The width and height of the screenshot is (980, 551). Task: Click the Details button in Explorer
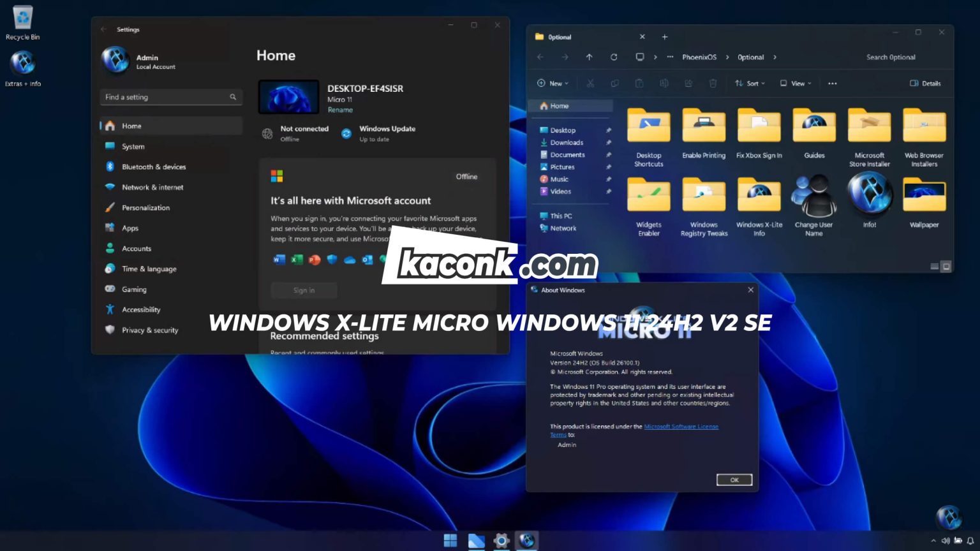click(x=925, y=83)
